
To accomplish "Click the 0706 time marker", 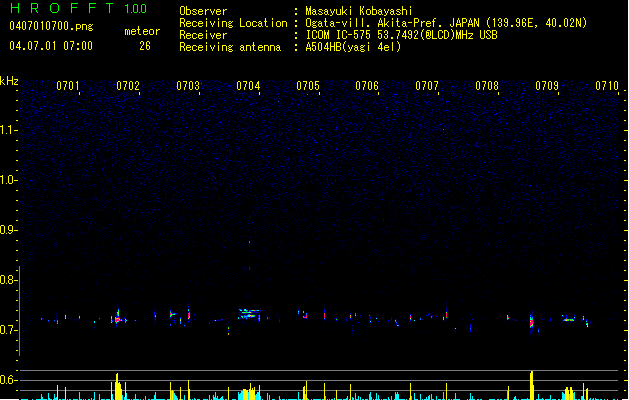I will click(x=367, y=86).
